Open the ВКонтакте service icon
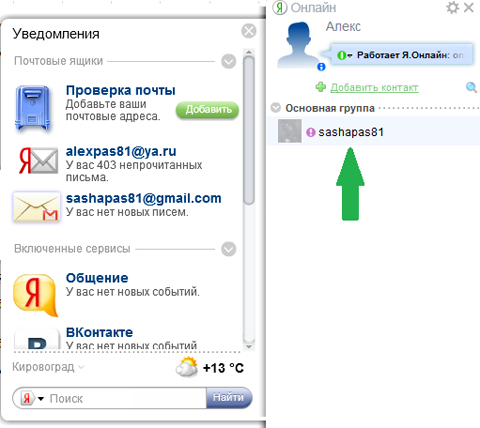This screenshot has width=480, height=428. (x=37, y=339)
